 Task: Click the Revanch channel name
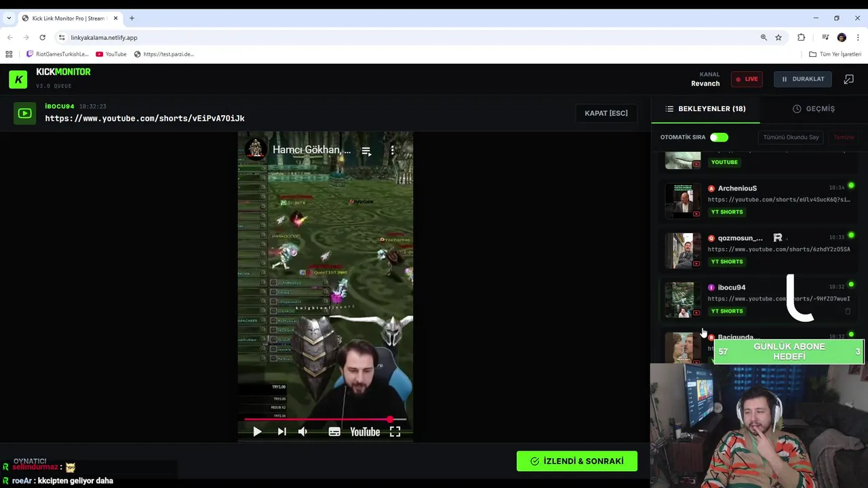(705, 84)
